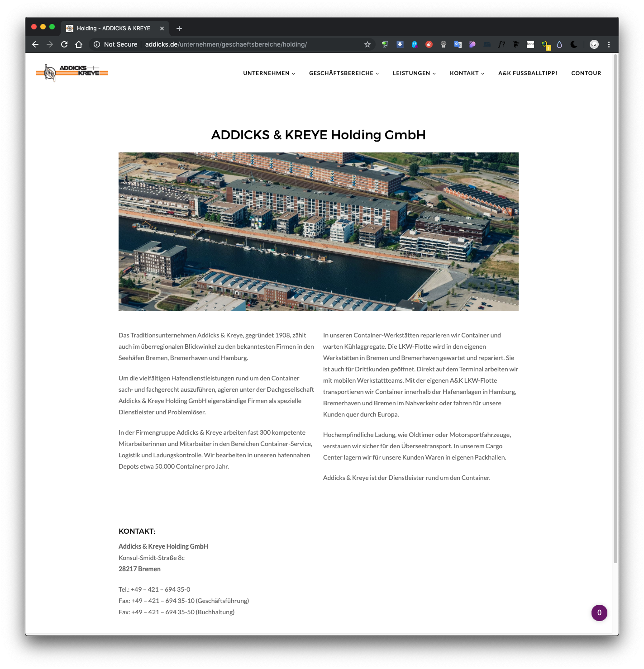Screen dimensions: 644x669
Task: Click the purple 0 counter button
Action: click(599, 613)
